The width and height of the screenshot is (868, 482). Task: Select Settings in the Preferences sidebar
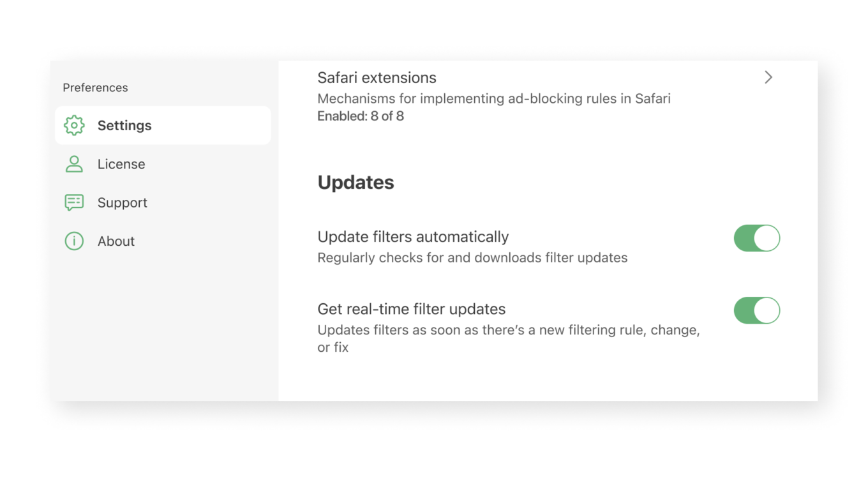124,126
